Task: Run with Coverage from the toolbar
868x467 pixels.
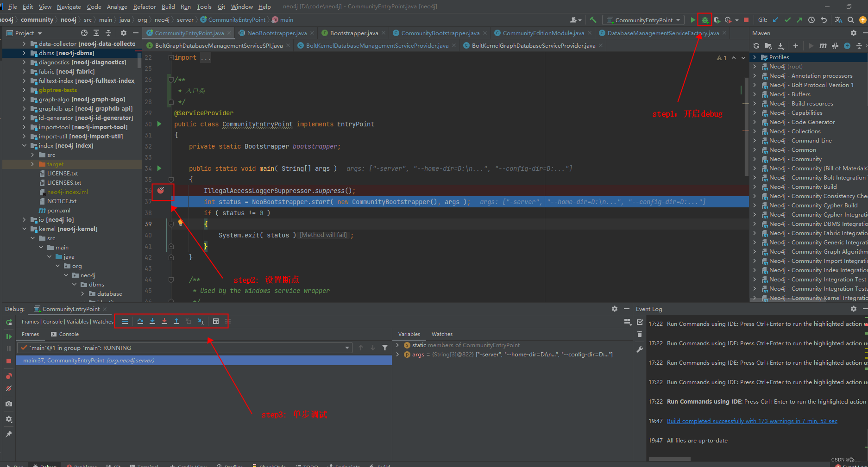Action: click(717, 20)
